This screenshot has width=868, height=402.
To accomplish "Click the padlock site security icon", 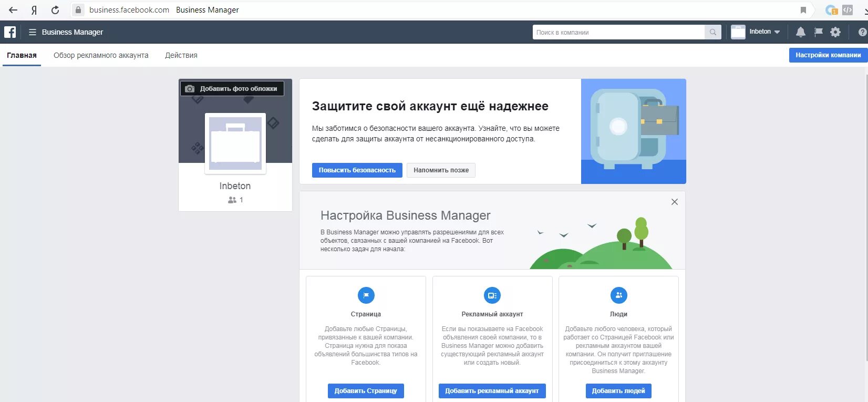I will [78, 10].
